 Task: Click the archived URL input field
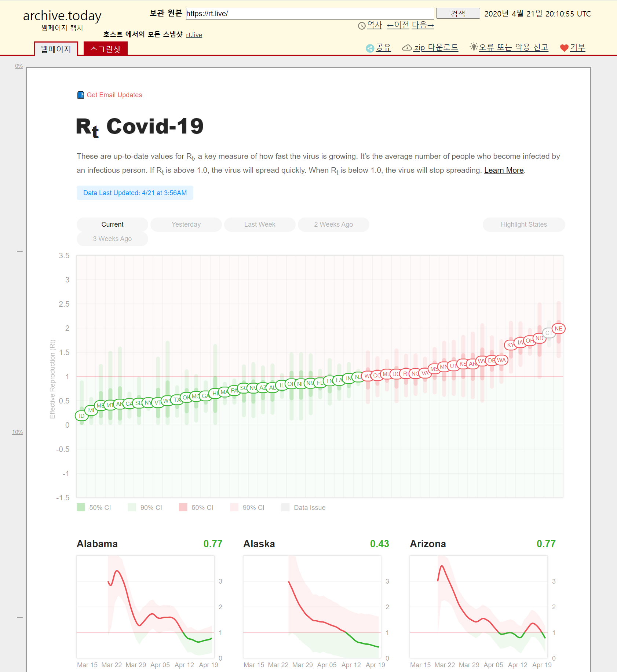310,14
